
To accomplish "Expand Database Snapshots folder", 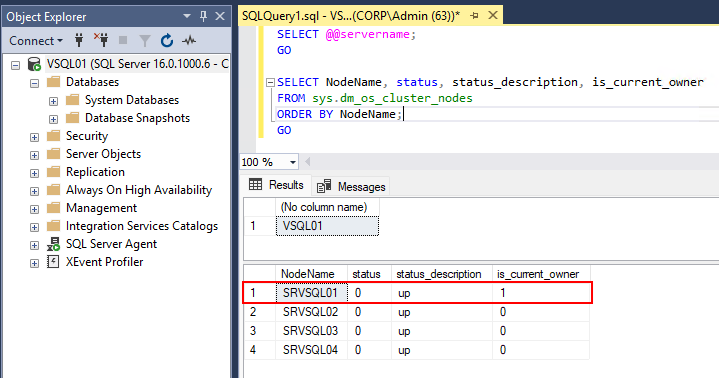I will 54,119.
